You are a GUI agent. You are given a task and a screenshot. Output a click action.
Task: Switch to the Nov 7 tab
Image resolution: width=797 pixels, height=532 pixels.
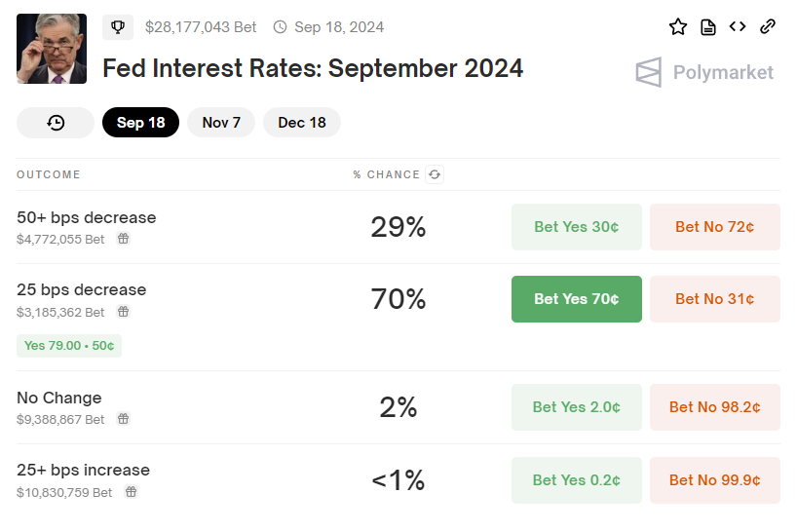(221, 123)
